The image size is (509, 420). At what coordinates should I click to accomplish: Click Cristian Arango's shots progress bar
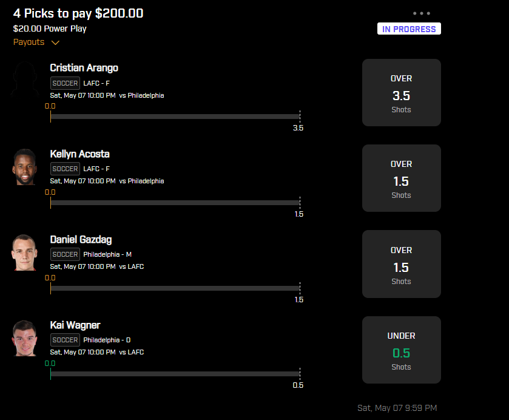point(175,117)
